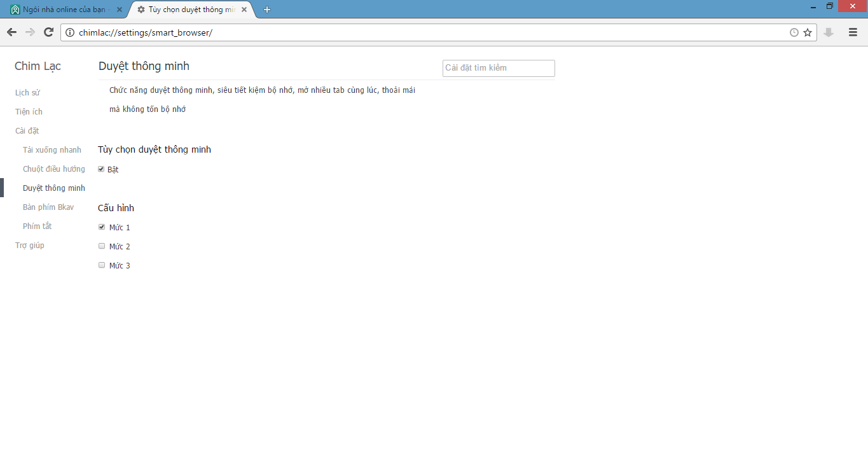The image size is (868, 465).
Task: Minimize the browser window
Action: coord(813,6)
